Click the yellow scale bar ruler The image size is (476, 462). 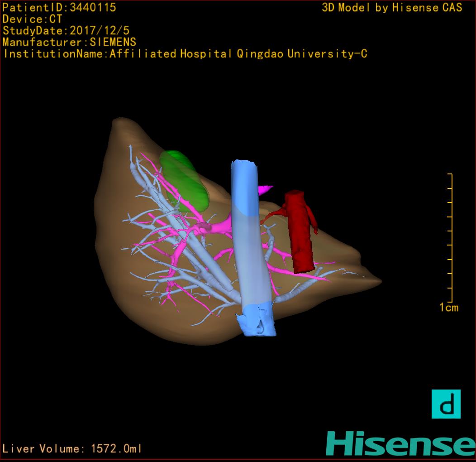[x=451, y=238]
